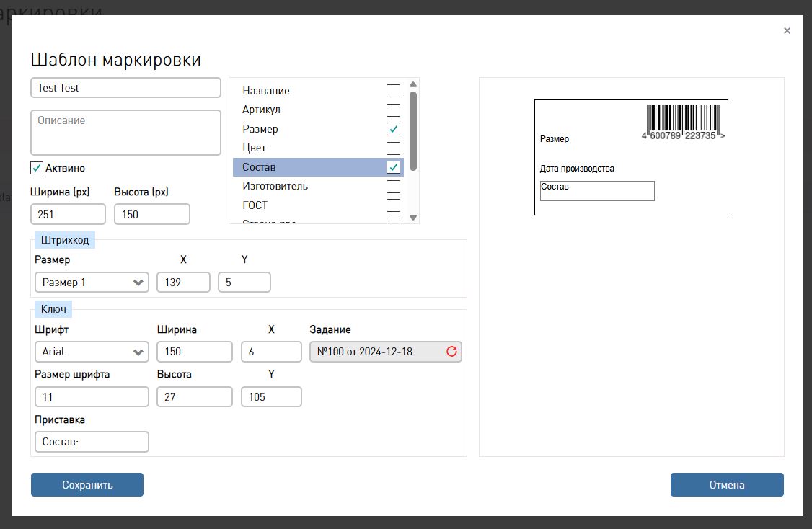Screen dimensions: 812x529
Task: Click the Размер text in the label preview
Action: coord(554,138)
